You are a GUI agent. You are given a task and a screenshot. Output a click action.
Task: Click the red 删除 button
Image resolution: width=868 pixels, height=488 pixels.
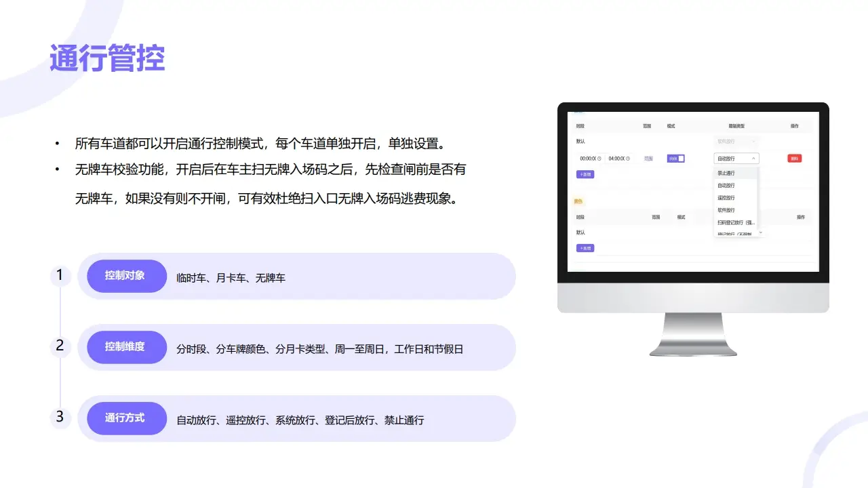795,159
